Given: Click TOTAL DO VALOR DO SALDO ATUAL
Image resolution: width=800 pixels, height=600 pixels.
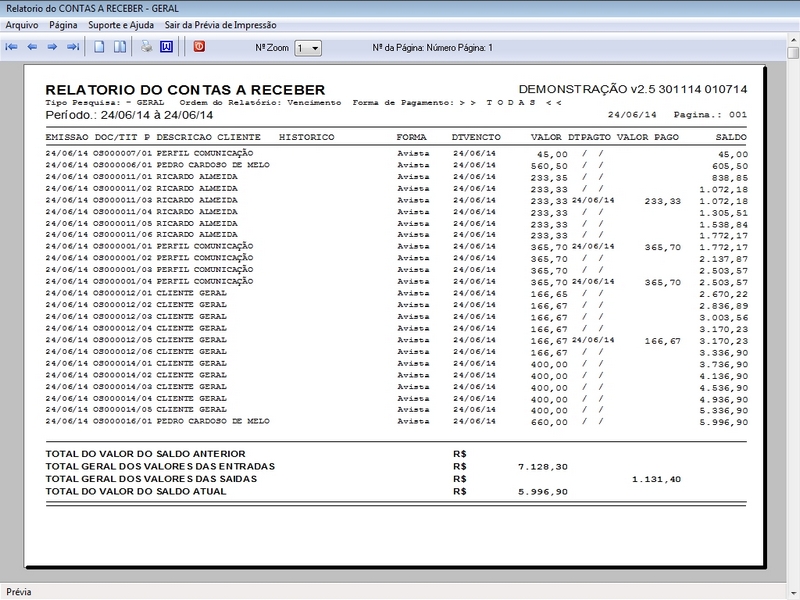Looking at the screenshot, I should (136, 491).
